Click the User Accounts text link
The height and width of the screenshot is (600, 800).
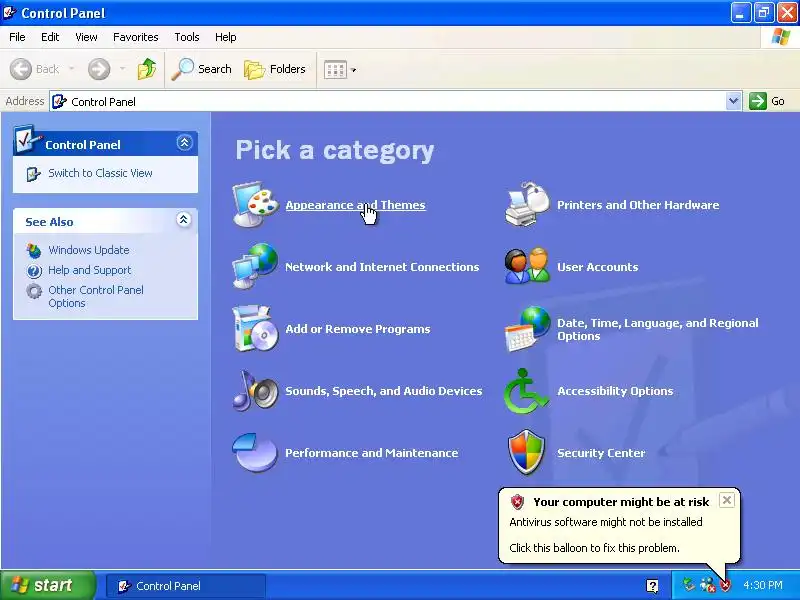coord(597,267)
